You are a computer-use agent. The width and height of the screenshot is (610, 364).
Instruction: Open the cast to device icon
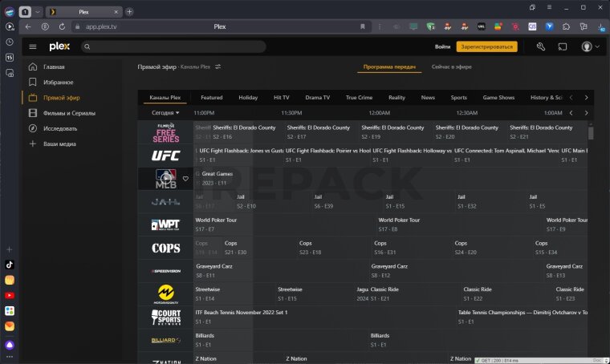563,47
